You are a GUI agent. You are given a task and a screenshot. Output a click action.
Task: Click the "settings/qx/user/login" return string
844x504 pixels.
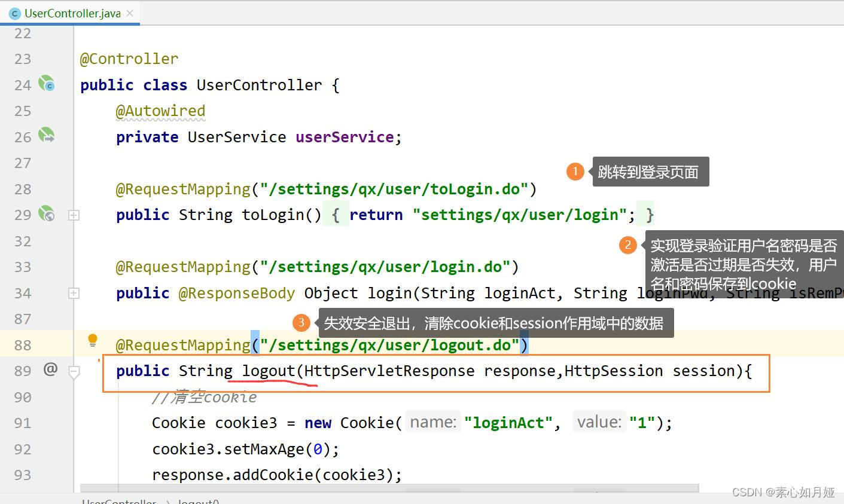[x=520, y=215]
